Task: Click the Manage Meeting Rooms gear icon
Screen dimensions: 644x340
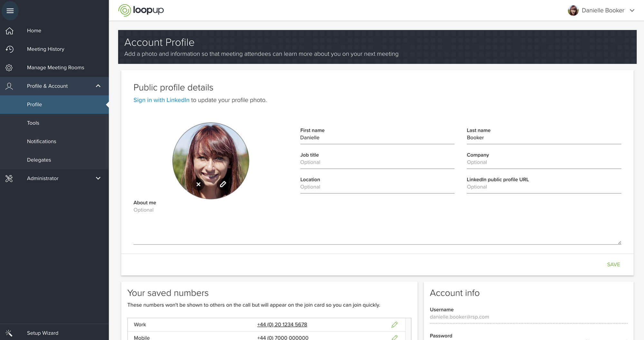Action: pos(9,67)
